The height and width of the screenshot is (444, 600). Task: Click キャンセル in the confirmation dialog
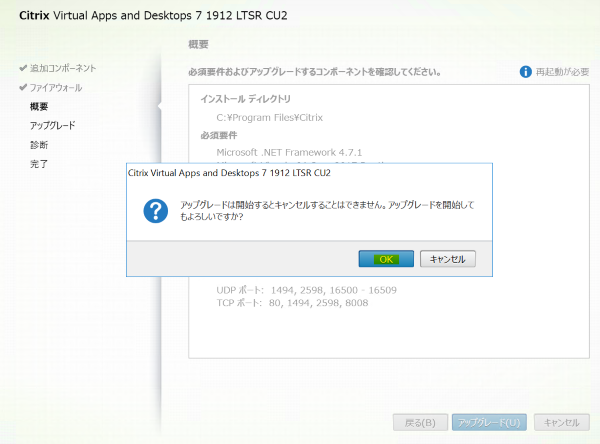pos(448,259)
